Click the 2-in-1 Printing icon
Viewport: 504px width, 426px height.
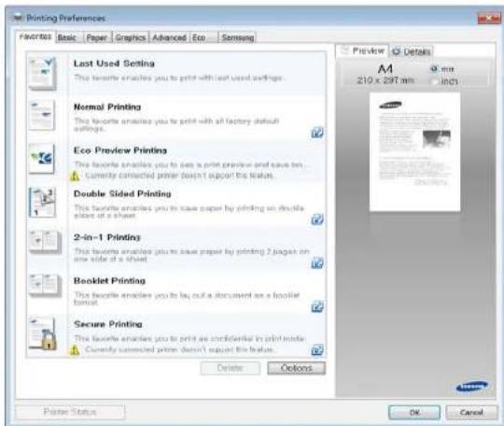(45, 242)
